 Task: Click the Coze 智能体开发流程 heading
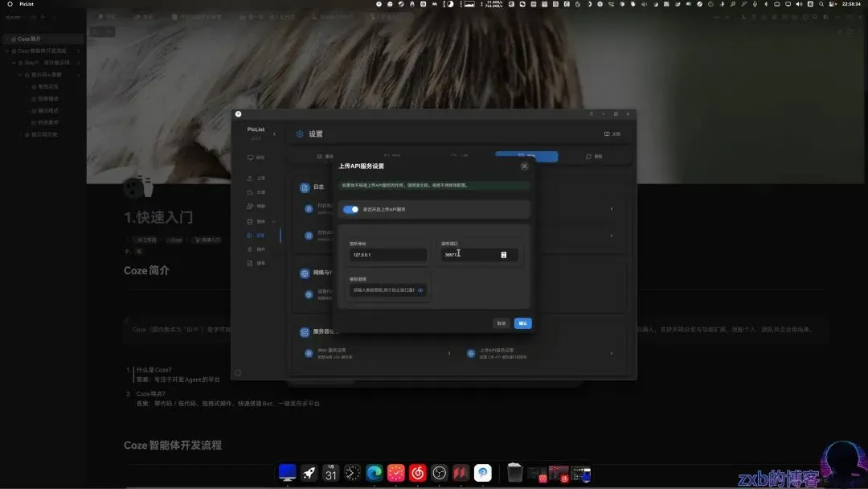click(x=172, y=446)
